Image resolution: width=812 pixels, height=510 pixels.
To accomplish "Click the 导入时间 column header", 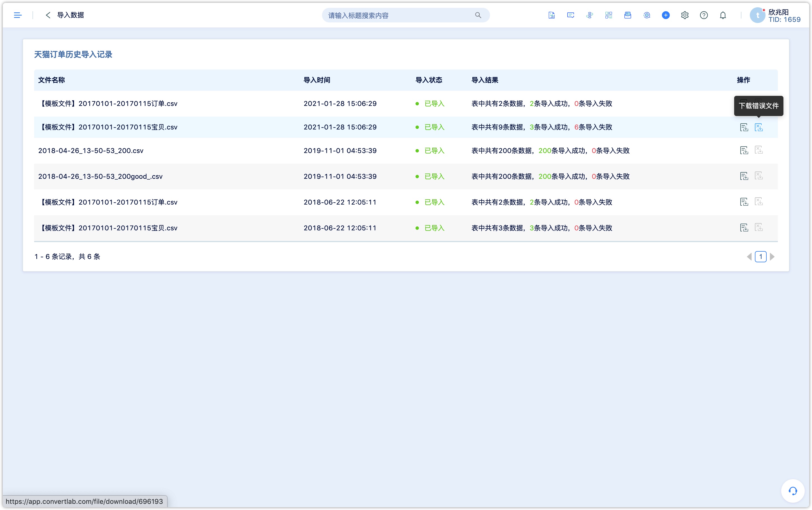I will click(317, 80).
